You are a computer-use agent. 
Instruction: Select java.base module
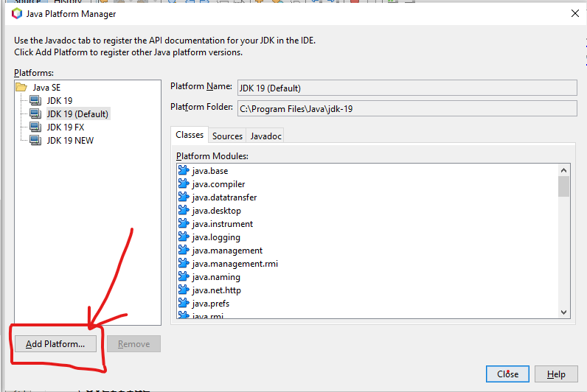pos(209,171)
